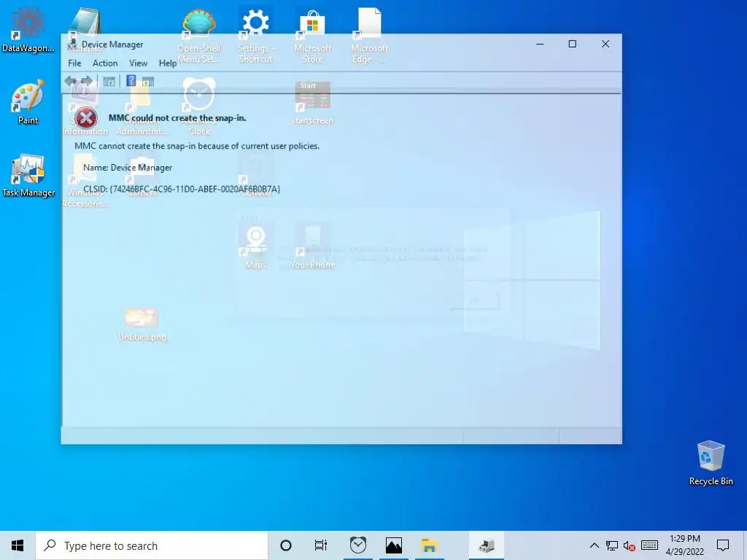Toggle Show/Hide Action Pane toolbar icon
Viewport: 747px width, 560px height.
tap(148, 82)
